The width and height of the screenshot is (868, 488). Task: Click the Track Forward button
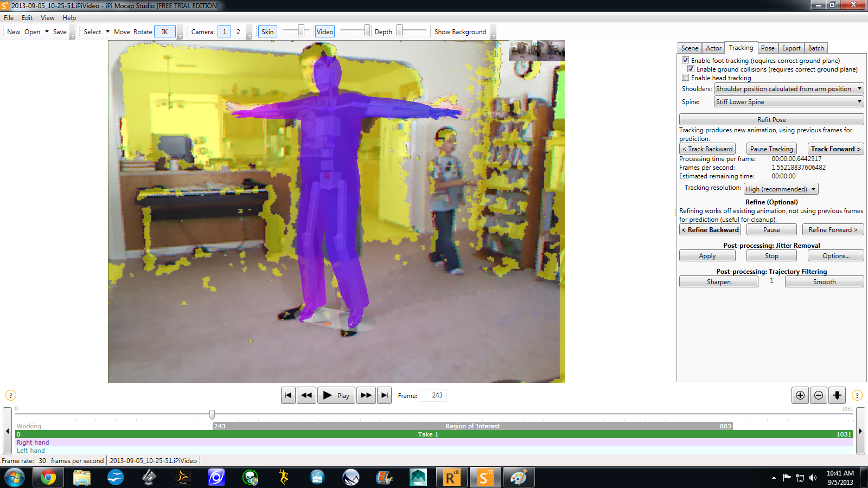coord(835,149)
